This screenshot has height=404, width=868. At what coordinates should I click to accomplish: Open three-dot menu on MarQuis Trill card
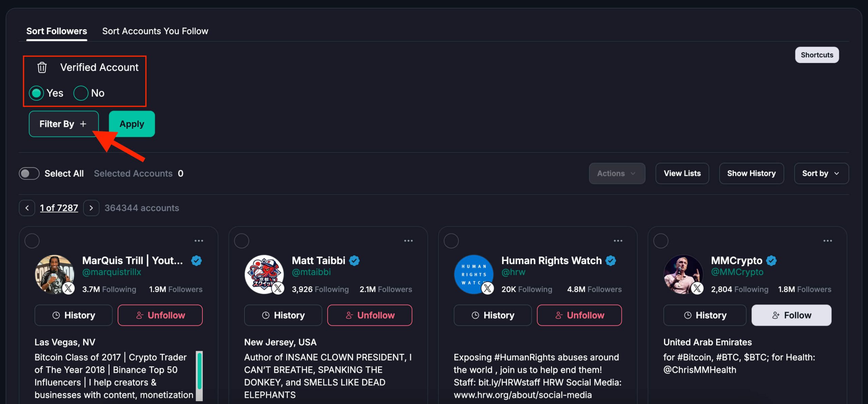199,241
